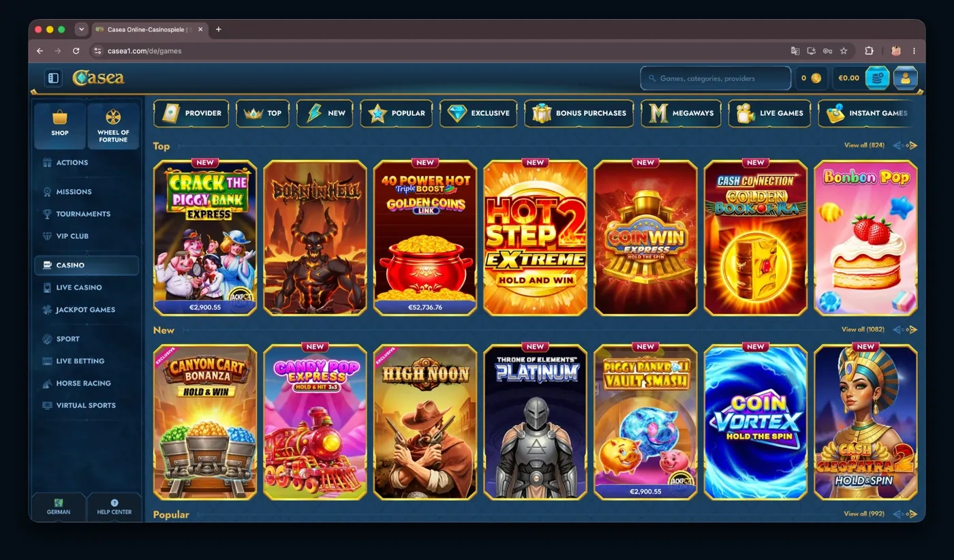Select the Bonus Purchases category
Image resolution: width=954 pixels, height=560 pixels.
(579, 113)
